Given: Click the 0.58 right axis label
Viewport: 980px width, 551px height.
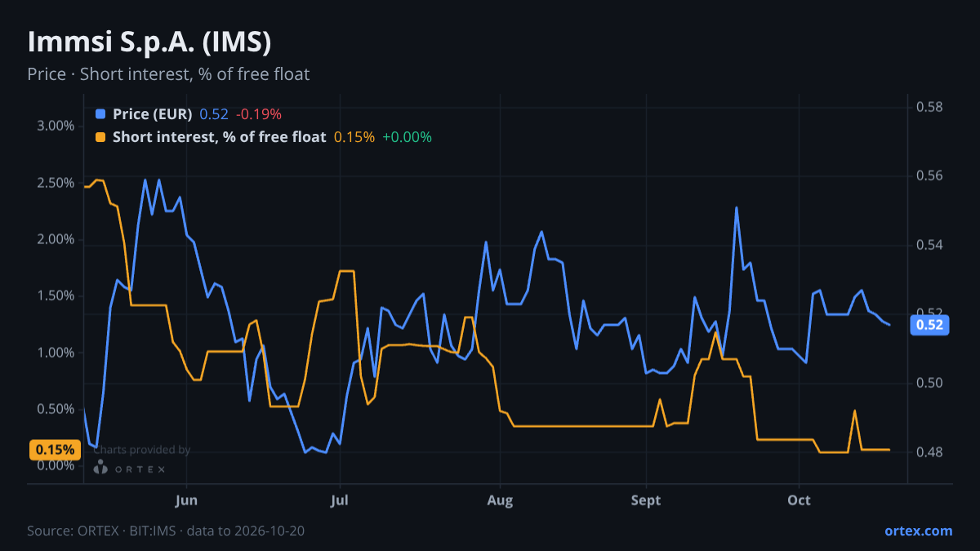Looking at the screenshot, I should tap(929, 107).
